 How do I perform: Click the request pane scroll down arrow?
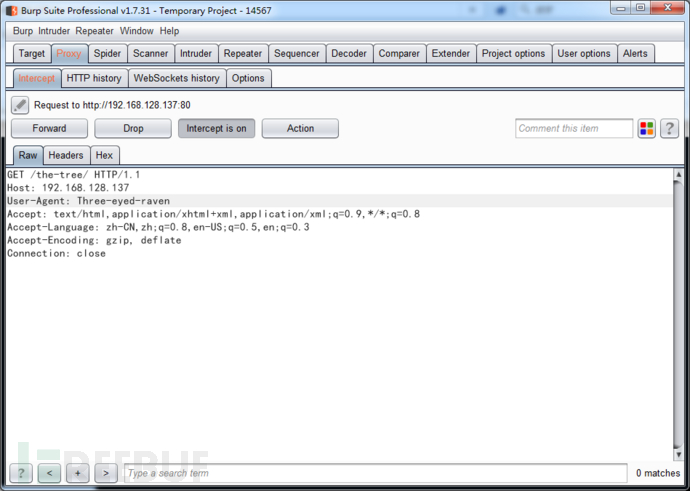678,454
